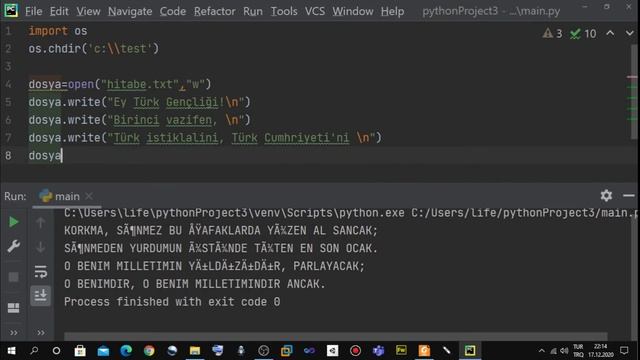Viewport: 640px width, 360px height.
Task: Open Windows notification center
Action: 624,351
